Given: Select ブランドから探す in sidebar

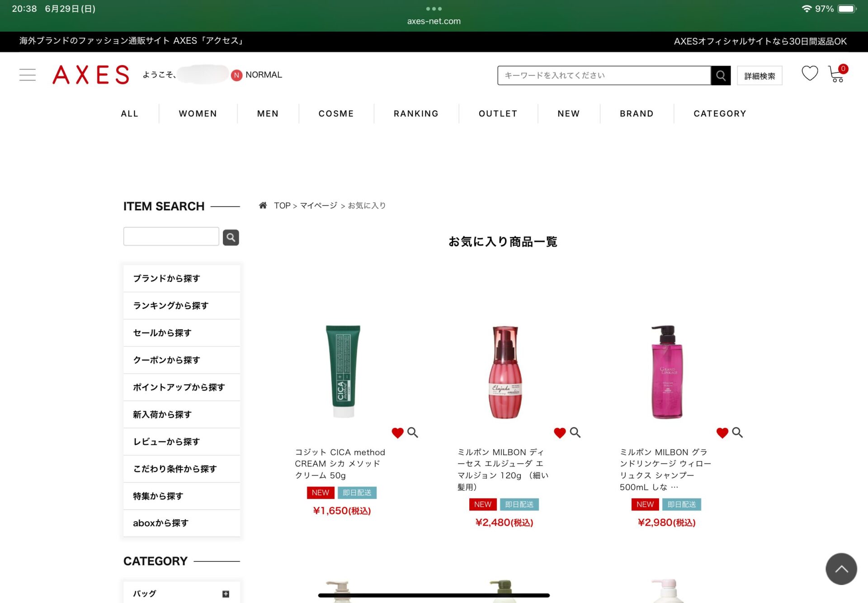Looking at the screenshot, I should coord(182,278).
